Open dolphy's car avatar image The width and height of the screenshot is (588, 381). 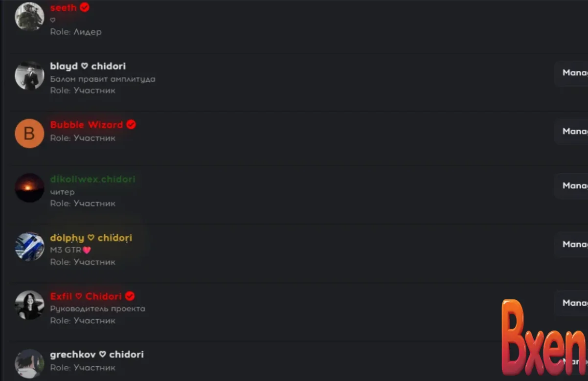point(29,247)
